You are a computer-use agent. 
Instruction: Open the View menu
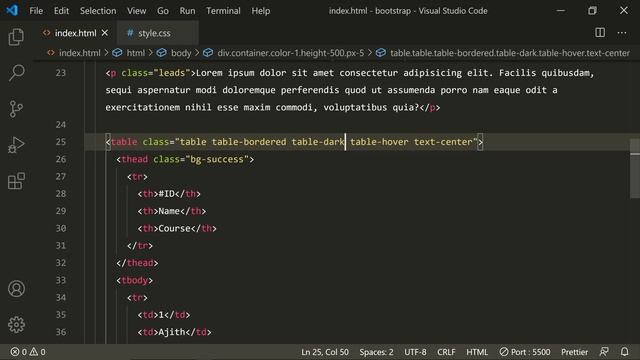[136, 11]
